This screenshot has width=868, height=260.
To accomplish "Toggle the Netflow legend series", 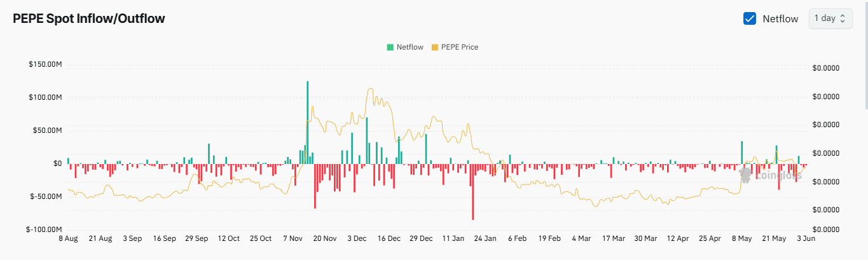I will (404, 47).
